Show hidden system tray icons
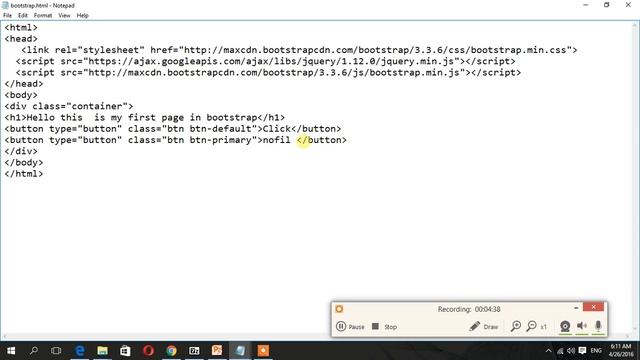Screen dimensions: 640x360 click(x=548, y=351)
